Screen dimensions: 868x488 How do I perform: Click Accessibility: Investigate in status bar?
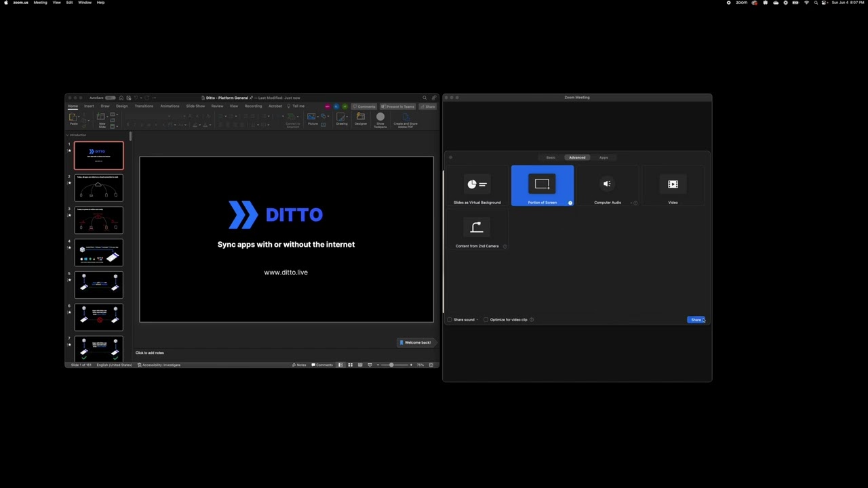point(159,365)
